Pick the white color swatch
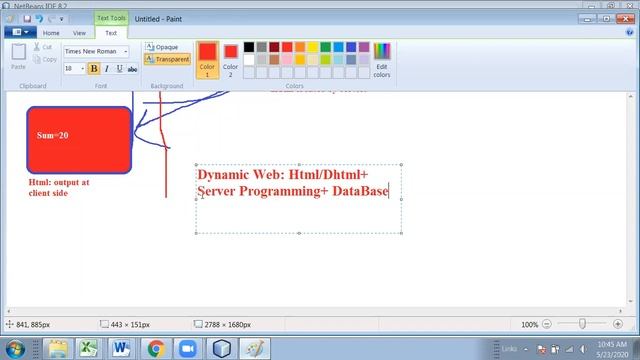This screenshot has width=640, height=360. (x=249, y=60)
